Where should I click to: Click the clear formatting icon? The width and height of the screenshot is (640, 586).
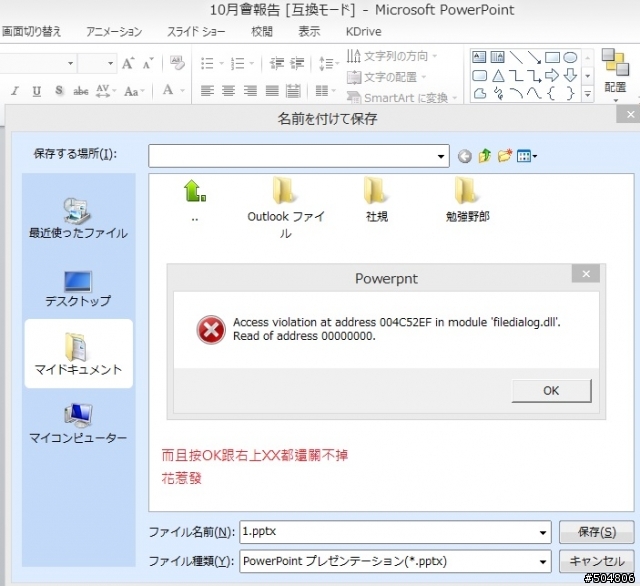click(177, 63)
